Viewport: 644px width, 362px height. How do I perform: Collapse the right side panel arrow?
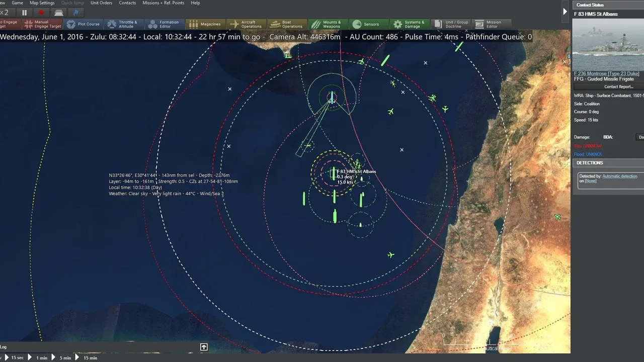point(565,12)
